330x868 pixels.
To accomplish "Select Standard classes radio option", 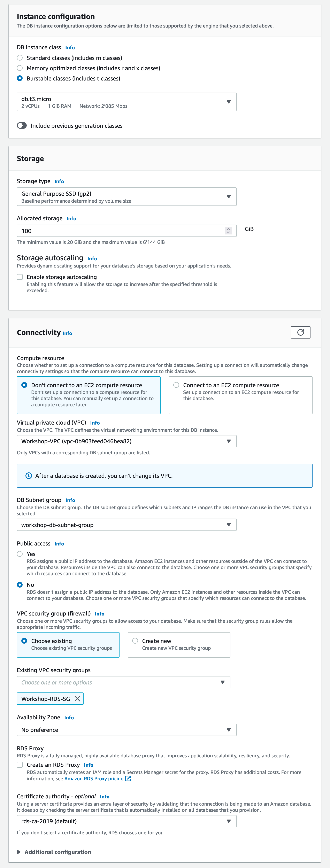I will pyautogui.click(x=20, y=58).
